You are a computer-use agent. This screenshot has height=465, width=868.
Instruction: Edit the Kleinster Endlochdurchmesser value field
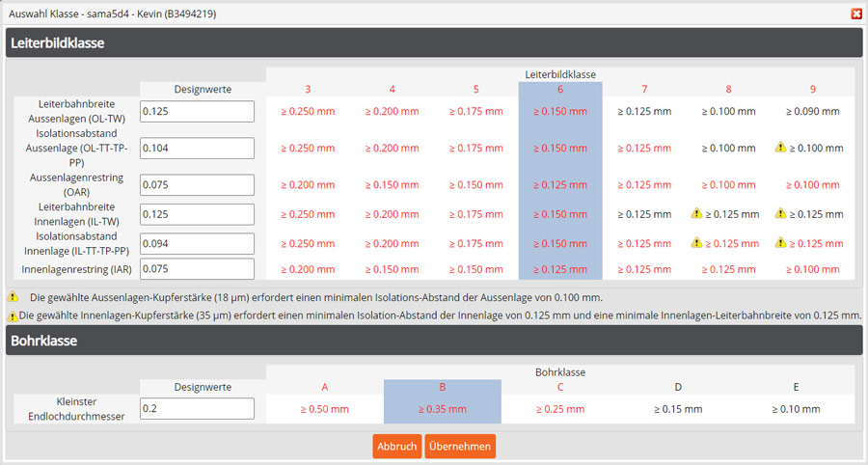click(x=197, y=409)
